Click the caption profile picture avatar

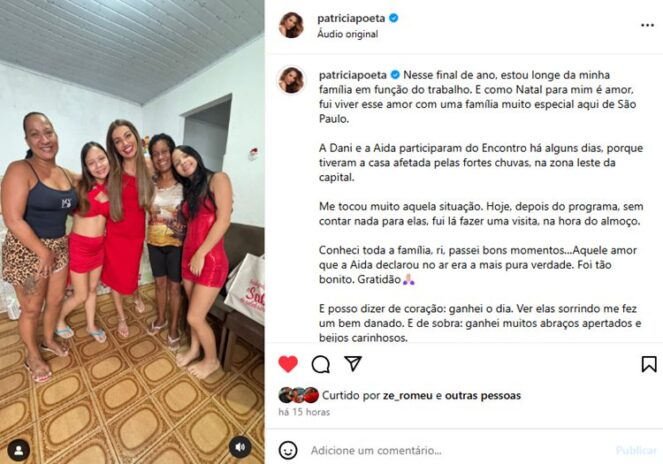pyautogui.click(x=291, y=80)
